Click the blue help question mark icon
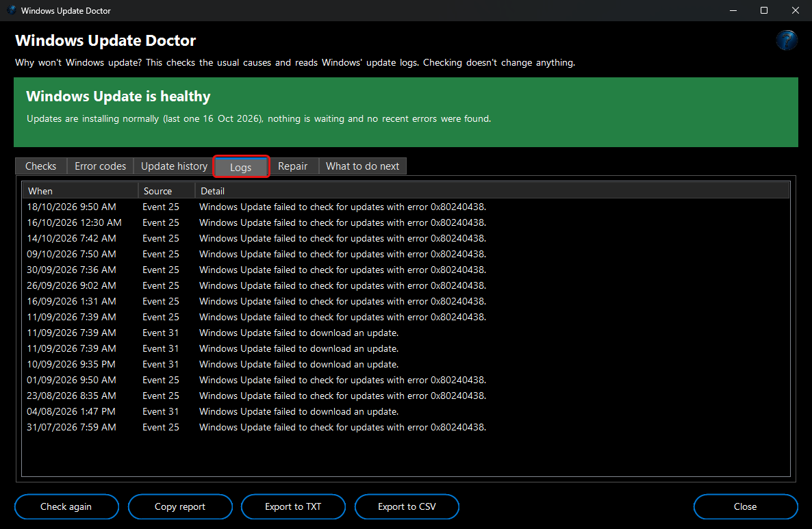The width and height of the screenshot is (812, 529). click(x=786, y=40)
